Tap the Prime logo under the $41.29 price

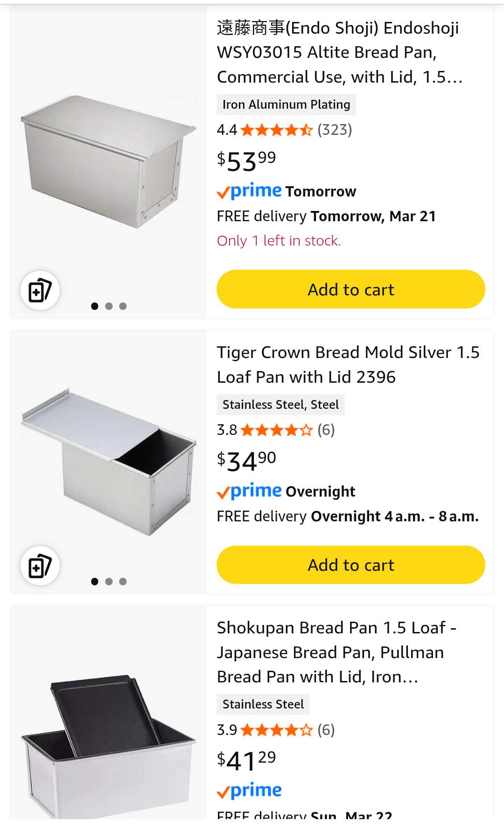[250, 791]
